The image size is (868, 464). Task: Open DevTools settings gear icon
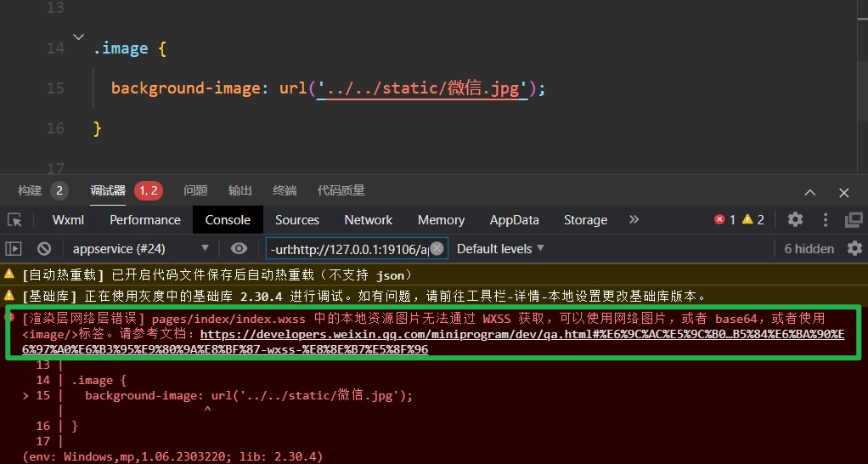click(x=795, y=220)
